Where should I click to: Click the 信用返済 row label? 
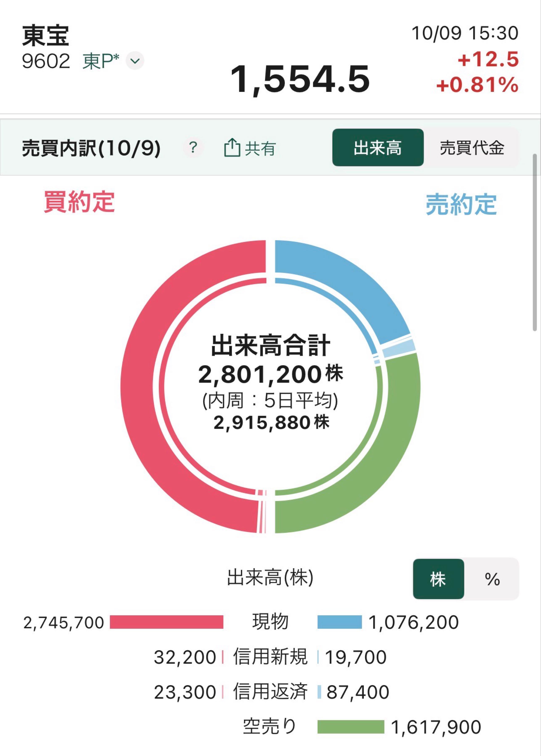click(x=270, y=692)
